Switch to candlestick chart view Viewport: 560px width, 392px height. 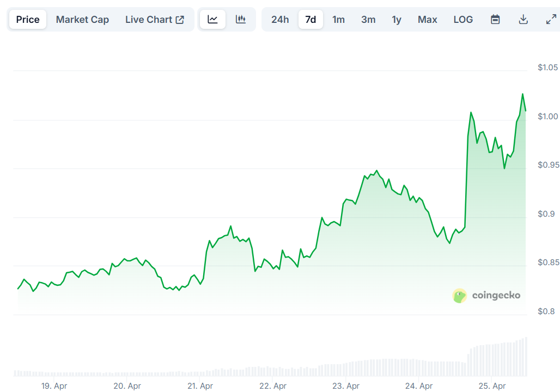[241, 20]
